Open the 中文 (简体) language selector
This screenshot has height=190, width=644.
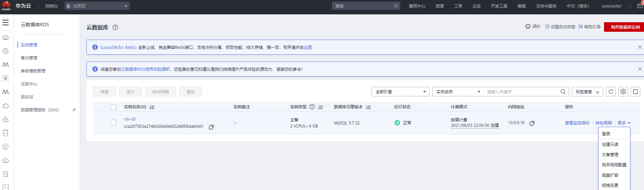coord(578,6)
